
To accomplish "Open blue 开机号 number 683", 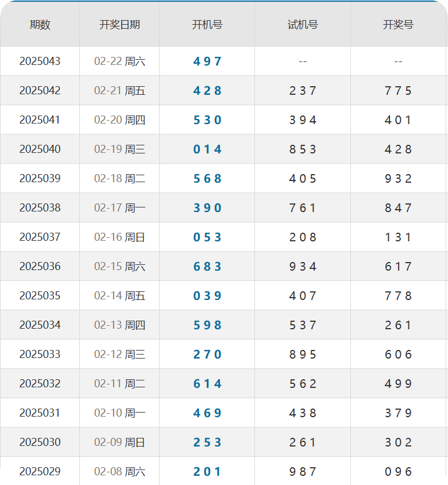I will (207, 266).
